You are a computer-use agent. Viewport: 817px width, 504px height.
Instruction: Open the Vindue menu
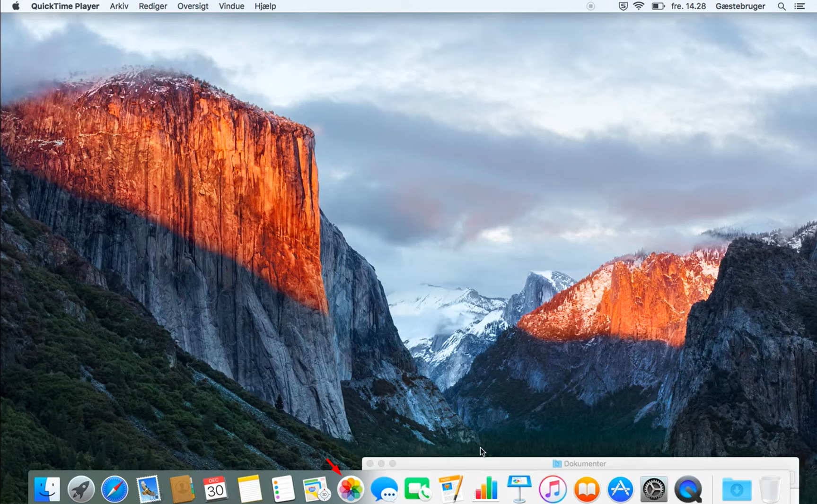231,6
